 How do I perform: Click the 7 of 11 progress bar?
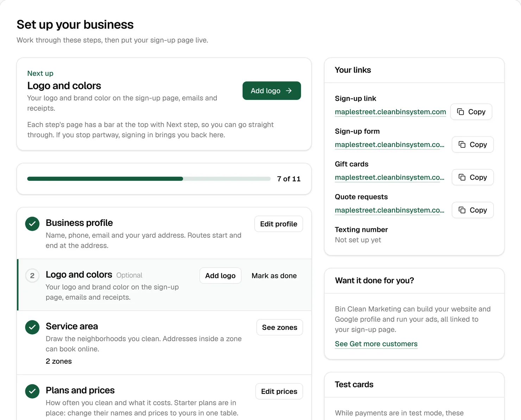point(149,179)
